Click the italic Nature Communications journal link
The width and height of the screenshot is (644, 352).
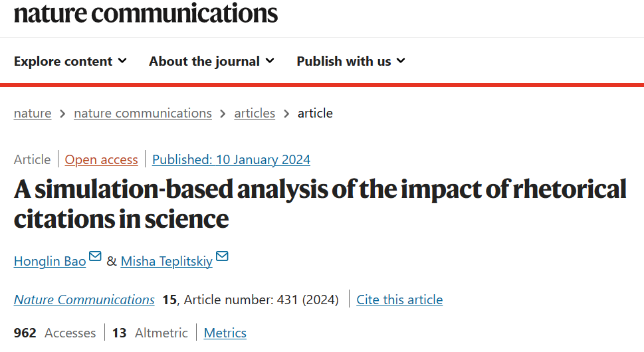[84, 300]
